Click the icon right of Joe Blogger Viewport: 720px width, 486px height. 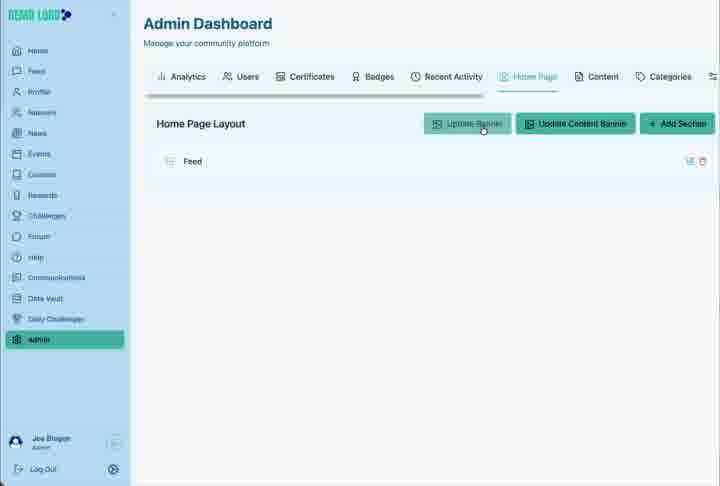115,443
